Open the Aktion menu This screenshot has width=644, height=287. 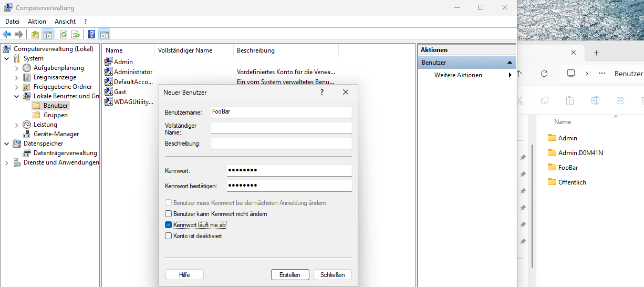tap(37, 22)
